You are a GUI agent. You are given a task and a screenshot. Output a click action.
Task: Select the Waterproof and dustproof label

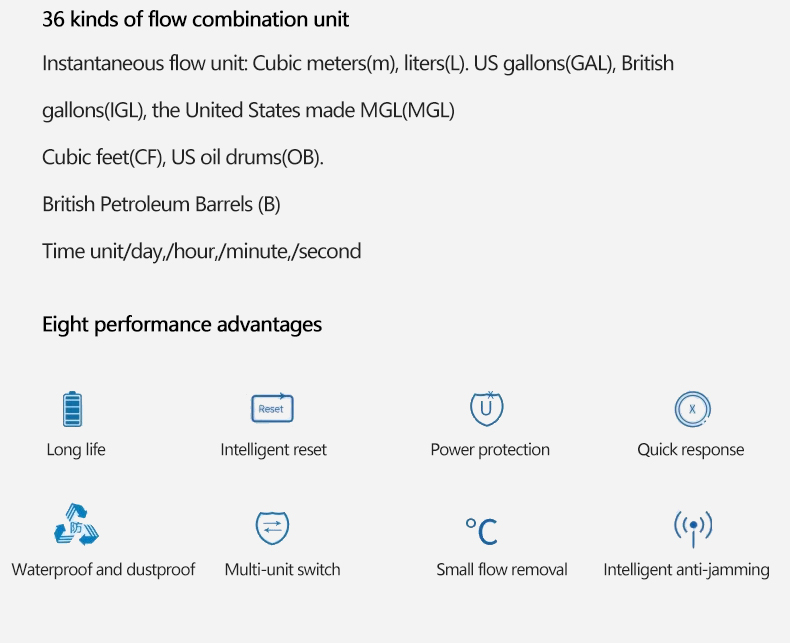[103, 569]
